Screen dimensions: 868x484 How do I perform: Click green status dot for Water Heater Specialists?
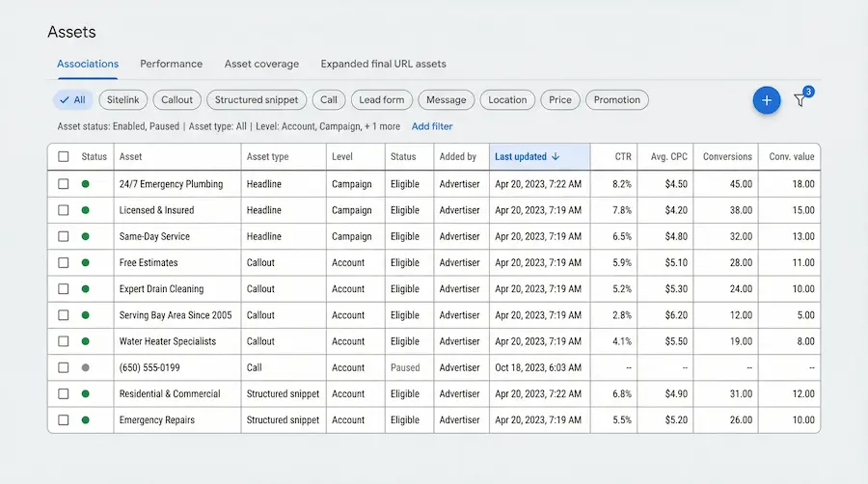[85, 341]
